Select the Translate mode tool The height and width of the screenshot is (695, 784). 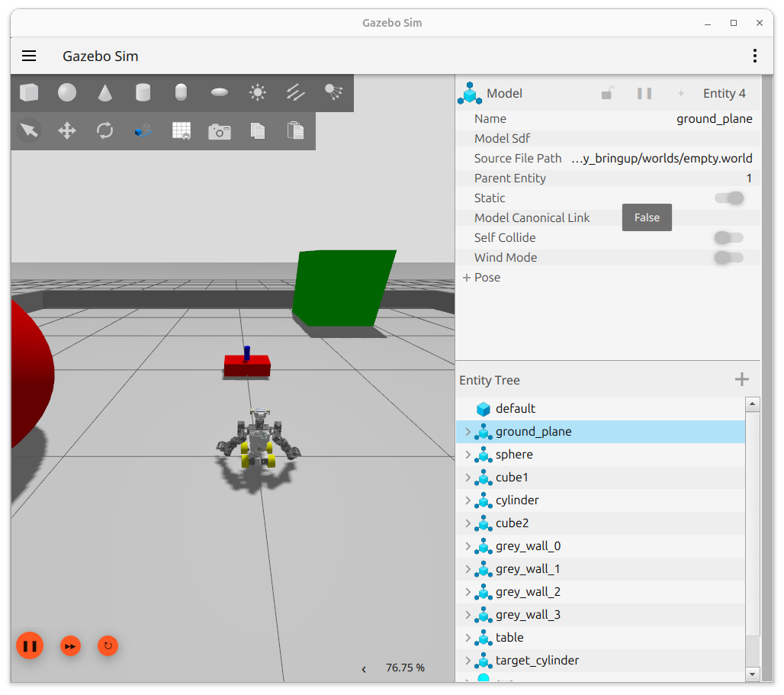click(x=67, y=130)
